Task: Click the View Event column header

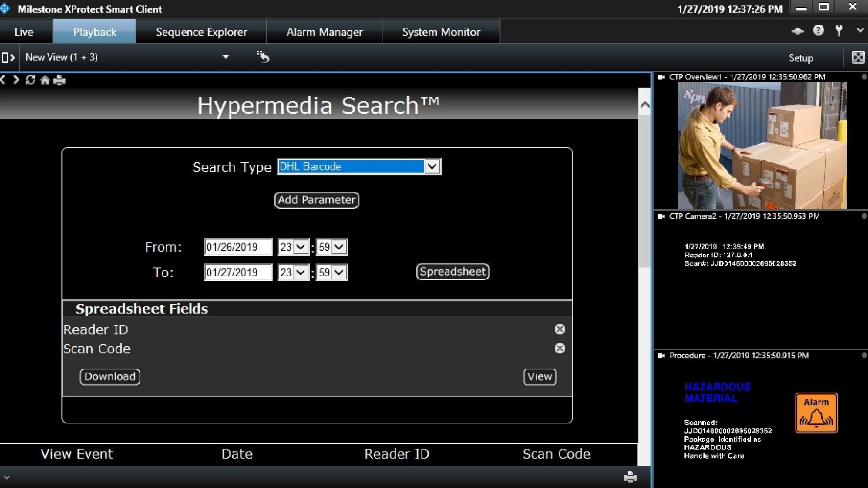Action: pyautogui.click(x=77, y=454)
